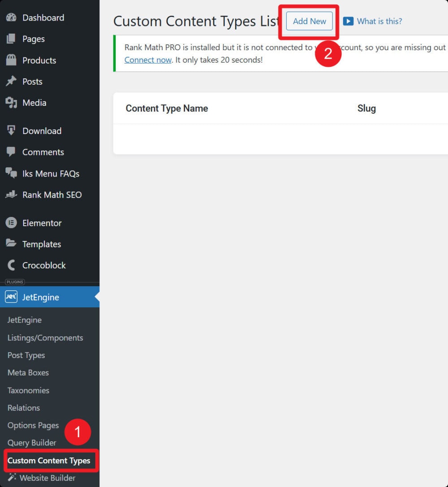Click the Iks Menu FAQs chat icon
Screen dimensions: 448x487
[x=11, y=173]
